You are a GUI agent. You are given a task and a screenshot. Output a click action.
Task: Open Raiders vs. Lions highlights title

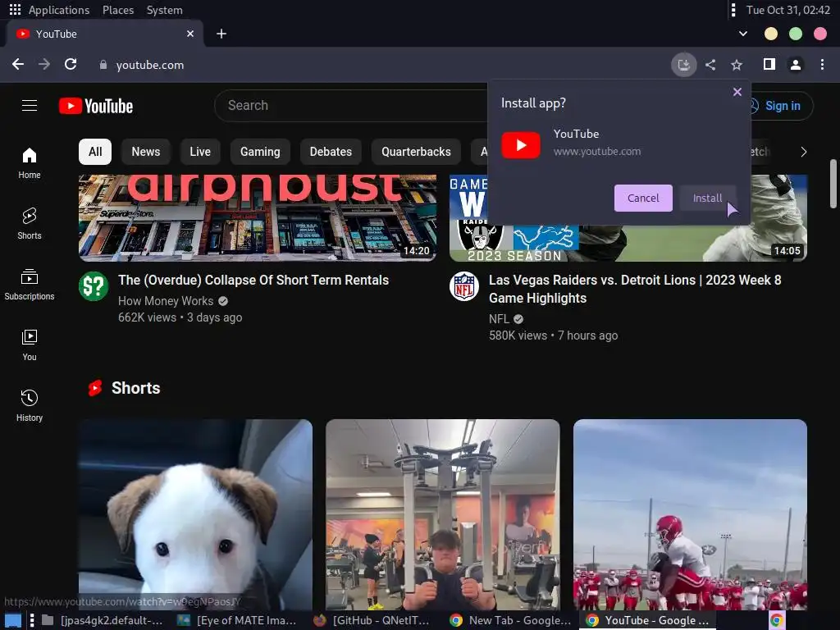pyautogui.click(x=635, y=289)
